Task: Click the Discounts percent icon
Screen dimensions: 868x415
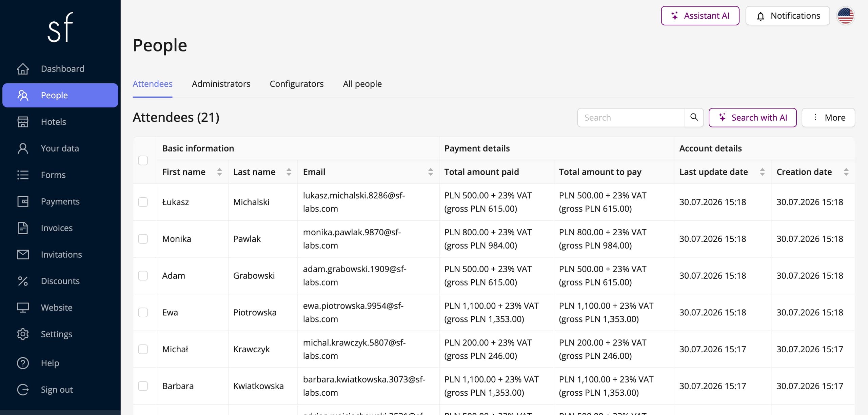Action: pyautogui.click(x=23, y=281)
